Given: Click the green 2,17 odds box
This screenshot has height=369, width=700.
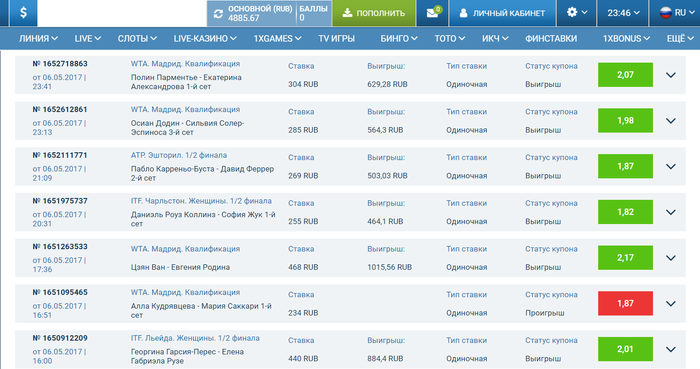Looking at the screenshot, I should pyautogui.click(x=625, y=258).
